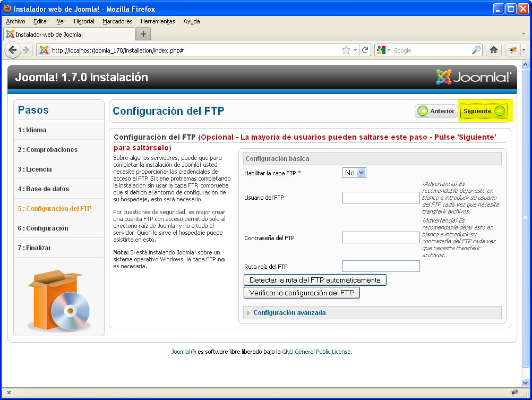Focus the Ruta raíz del FTP field
The image size is (532, 400).
[381, 266]
